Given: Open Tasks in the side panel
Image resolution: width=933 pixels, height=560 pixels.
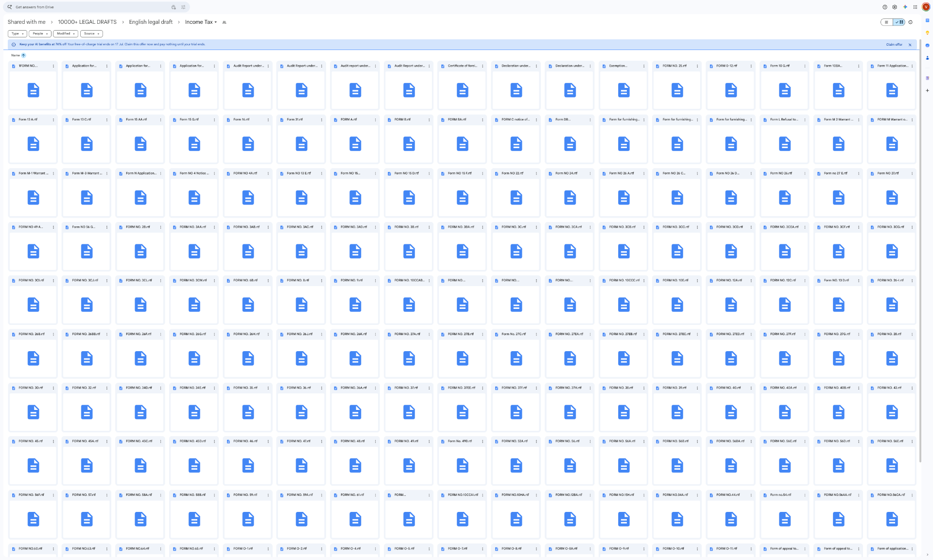Looking at the screenshot, I should 927,45.
